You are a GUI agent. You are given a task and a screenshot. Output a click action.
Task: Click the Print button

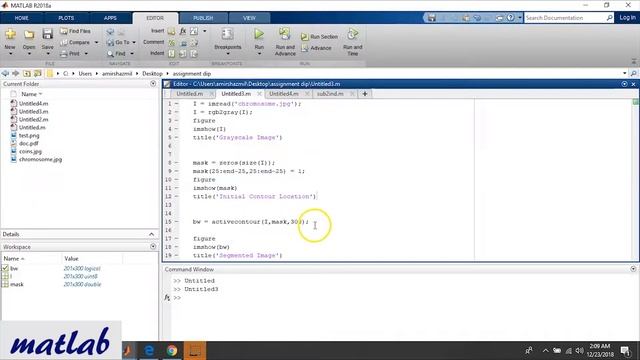point(70,53)
